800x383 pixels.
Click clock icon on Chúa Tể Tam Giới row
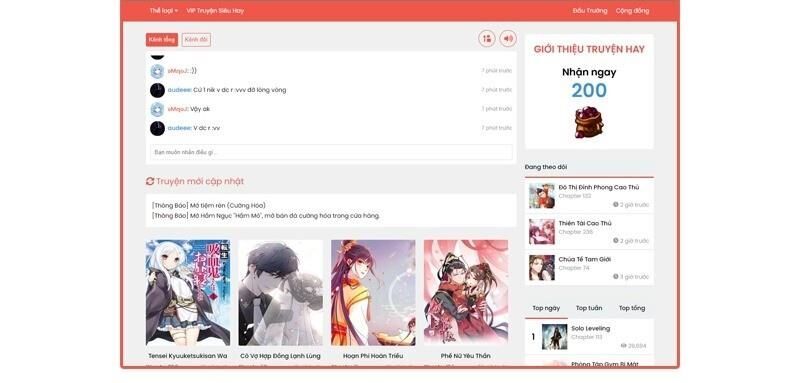616,277
